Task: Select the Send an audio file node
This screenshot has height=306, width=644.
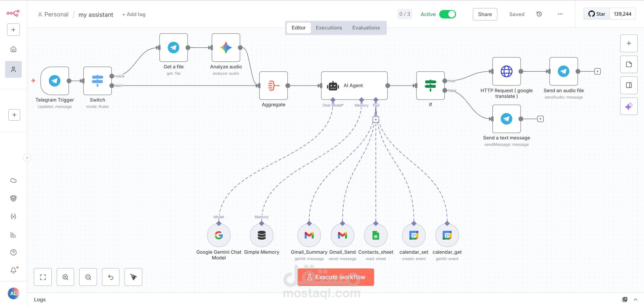Action: (563, 71)
